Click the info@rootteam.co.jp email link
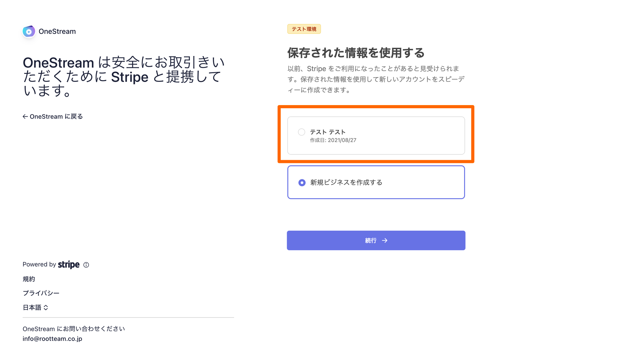This screenshot has width=644, height=364. 53,339
